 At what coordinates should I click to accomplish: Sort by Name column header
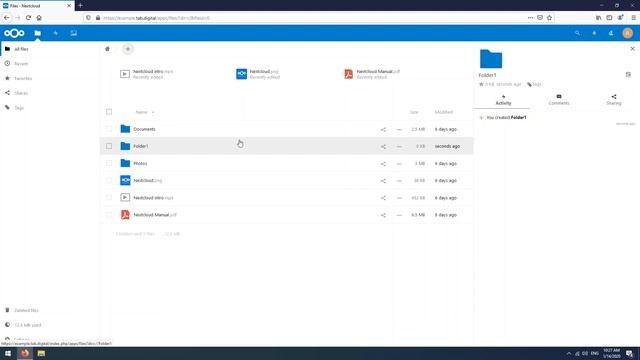142,112
